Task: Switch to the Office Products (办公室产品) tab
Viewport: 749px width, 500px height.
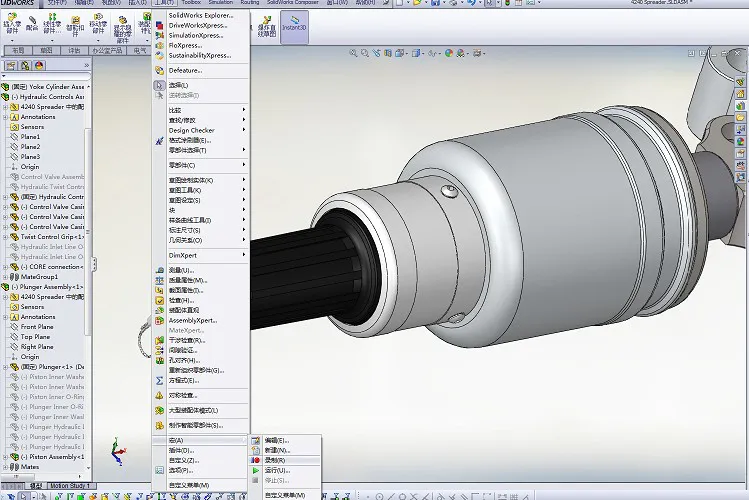Action: pos(107,50)
